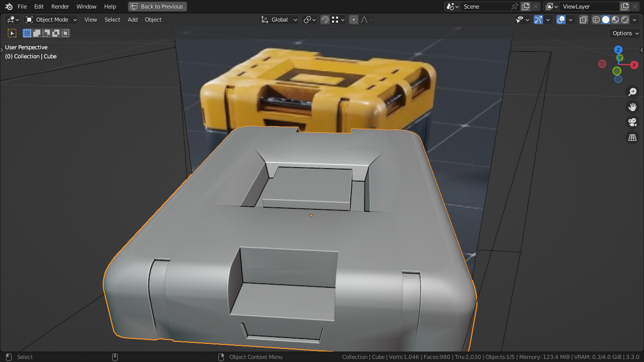Toggle the snap magnet button
644x362 pixels.
click(x=325, y=20)
